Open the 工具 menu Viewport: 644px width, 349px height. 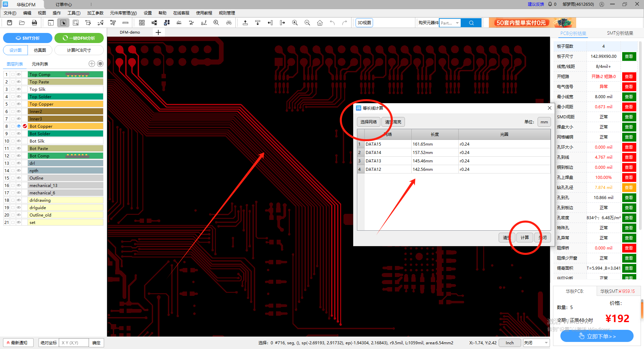point(74,13)
